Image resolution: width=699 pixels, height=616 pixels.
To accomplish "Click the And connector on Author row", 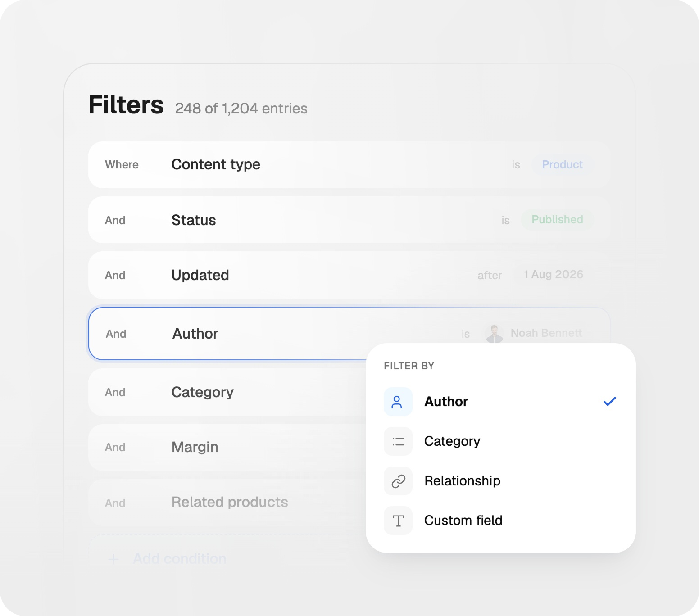I will pos(116,334).
